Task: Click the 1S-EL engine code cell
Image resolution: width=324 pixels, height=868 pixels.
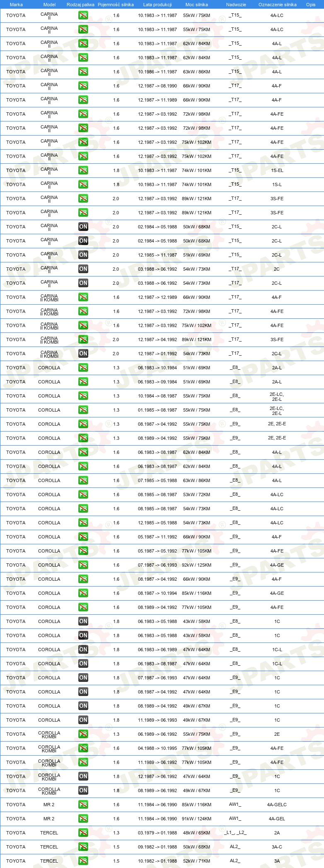Action: pyautogui.click(x=277, y=170)
